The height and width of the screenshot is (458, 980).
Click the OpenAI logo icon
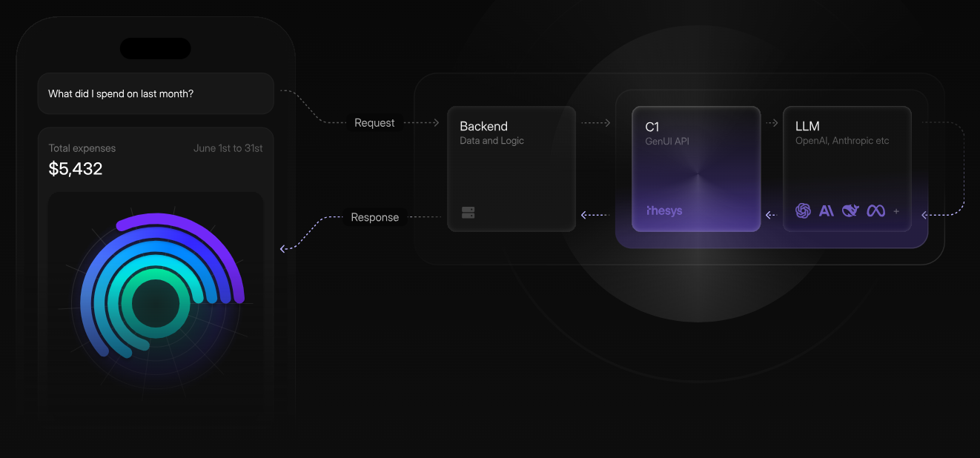click(x=803, y=211)
